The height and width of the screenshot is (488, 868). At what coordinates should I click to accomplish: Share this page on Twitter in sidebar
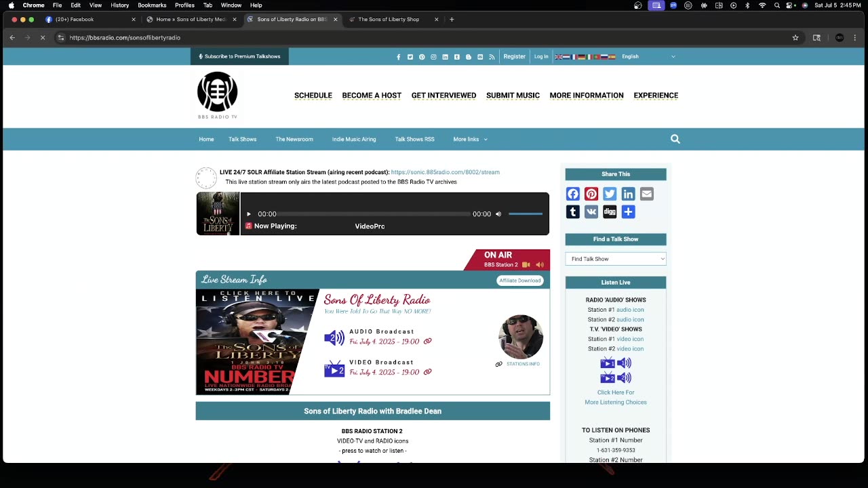point(610,195)
